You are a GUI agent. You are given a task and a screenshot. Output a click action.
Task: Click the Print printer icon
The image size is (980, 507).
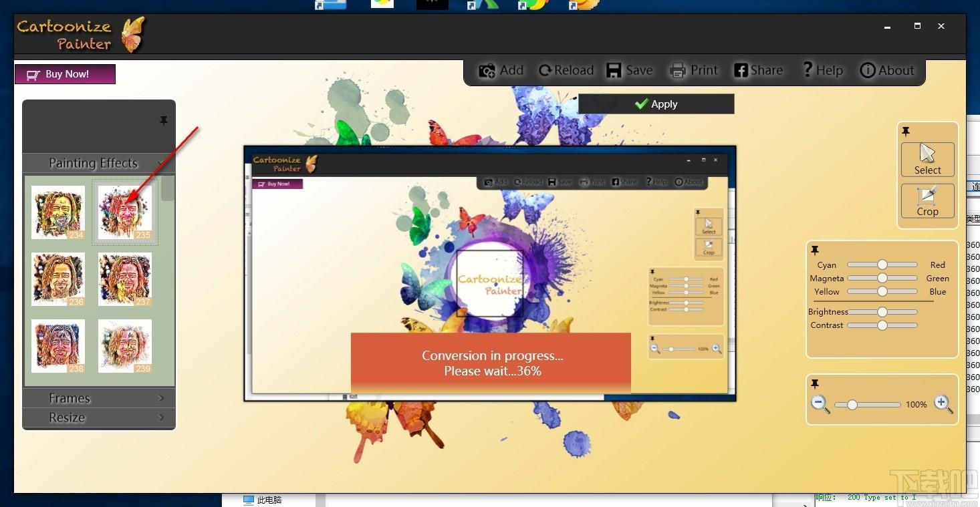(678, 70)
